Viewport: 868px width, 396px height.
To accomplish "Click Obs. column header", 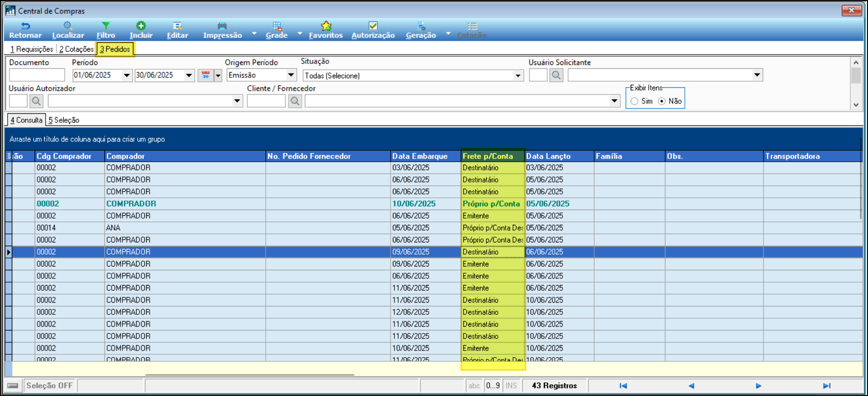I will (x=714, y=156).
